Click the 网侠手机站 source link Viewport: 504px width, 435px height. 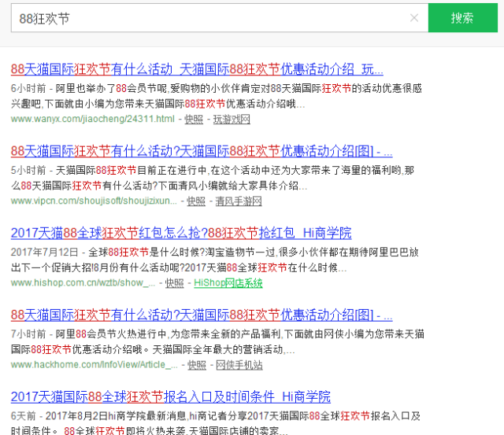point(239,365)
